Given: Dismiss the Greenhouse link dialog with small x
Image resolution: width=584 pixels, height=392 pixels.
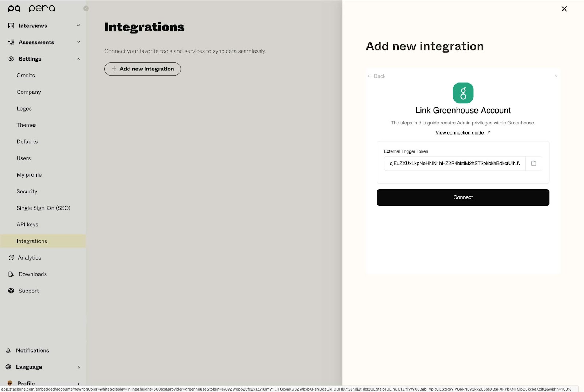Looking at the screenshot, I should pyautogui.click(x=556, y=76).
